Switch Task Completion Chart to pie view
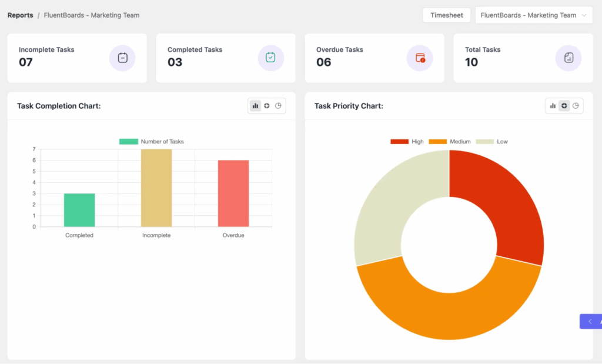The image size is (602, 364). tap(277, 105)
